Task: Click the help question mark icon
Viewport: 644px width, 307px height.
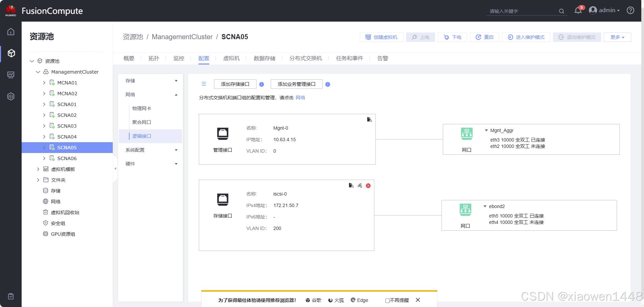Action: pos(630,10)
